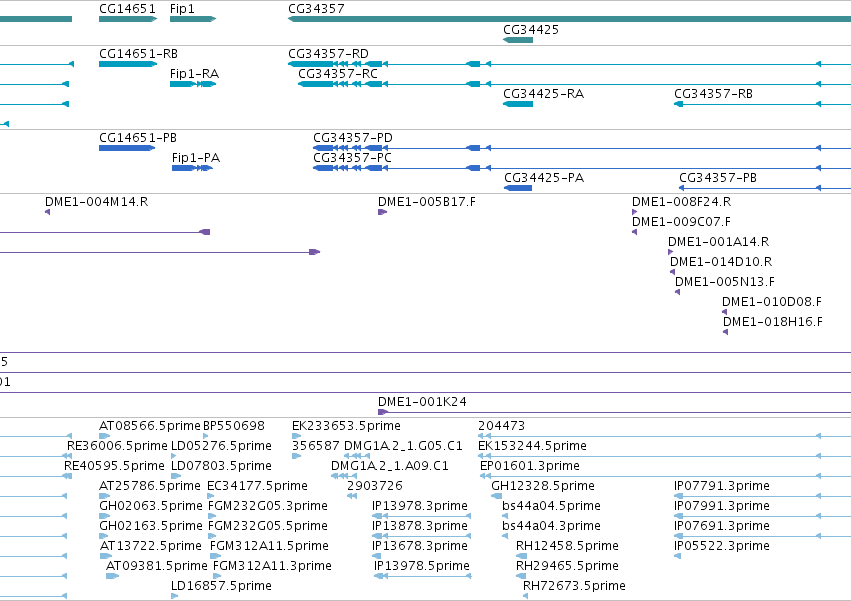
Task: Select the CG34357-RD transcript label
Action: [328, 54]
